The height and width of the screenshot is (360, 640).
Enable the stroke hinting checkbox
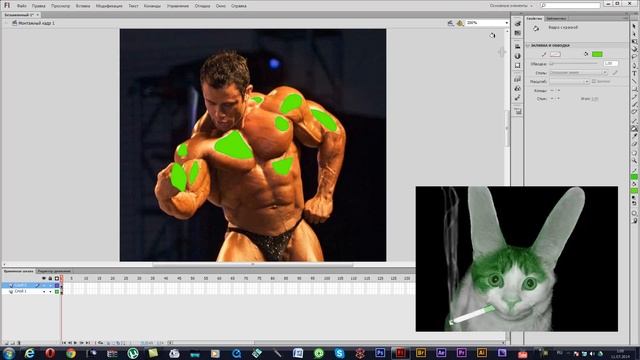point(594,81)
